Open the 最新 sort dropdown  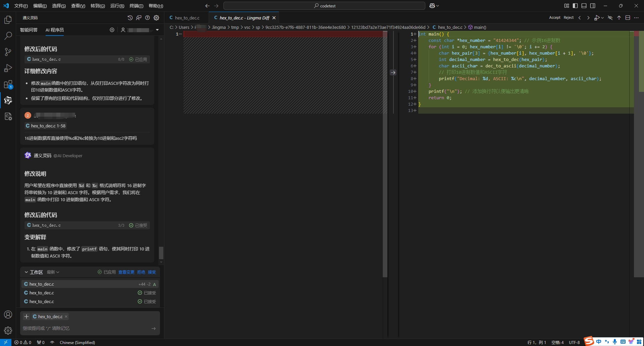tap(53, 272)
